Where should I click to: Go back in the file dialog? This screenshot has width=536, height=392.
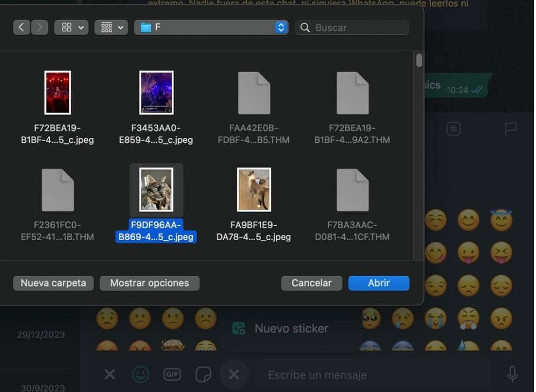(22, 27)
